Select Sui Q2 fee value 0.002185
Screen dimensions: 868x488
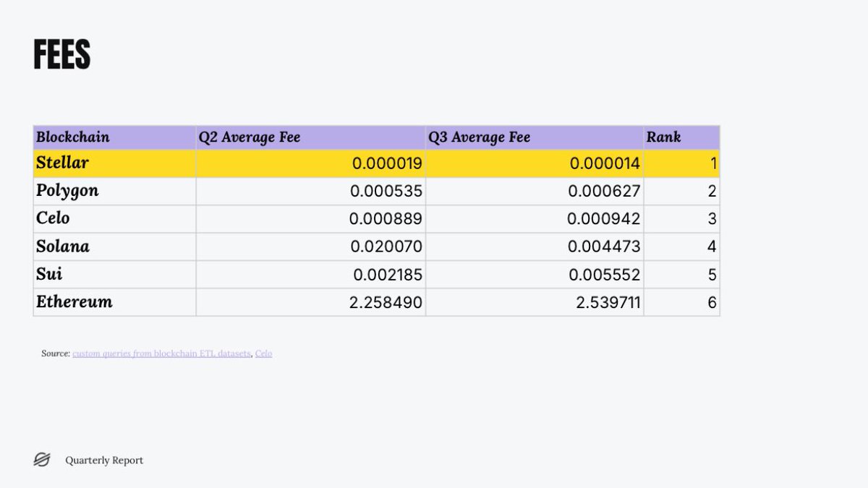pos(388,275)
